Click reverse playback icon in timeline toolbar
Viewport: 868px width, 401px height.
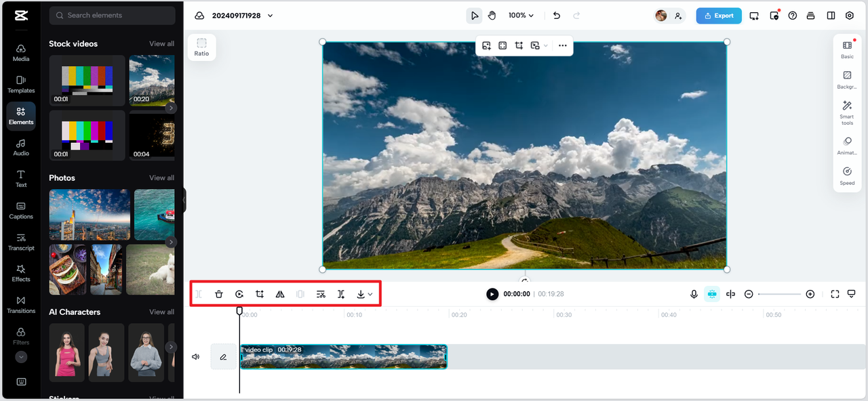[x=239, y=294]
